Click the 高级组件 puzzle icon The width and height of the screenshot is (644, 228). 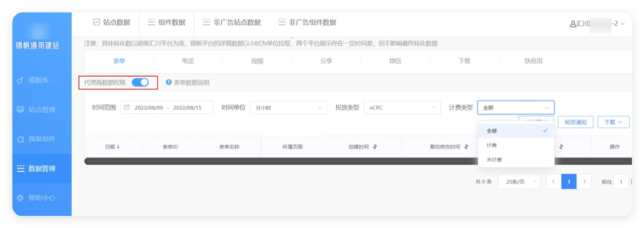20,139
